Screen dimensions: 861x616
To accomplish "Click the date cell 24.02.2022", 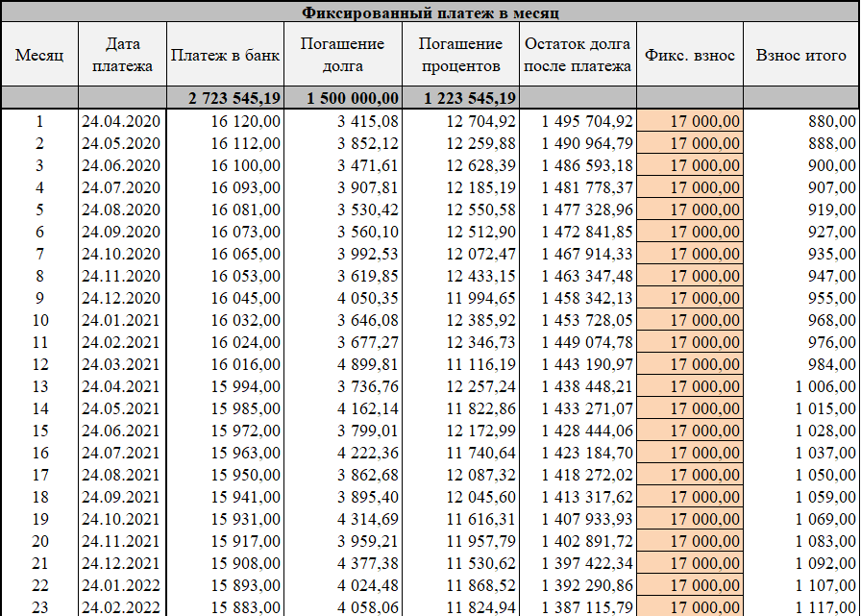I will [x=120, y=606].
